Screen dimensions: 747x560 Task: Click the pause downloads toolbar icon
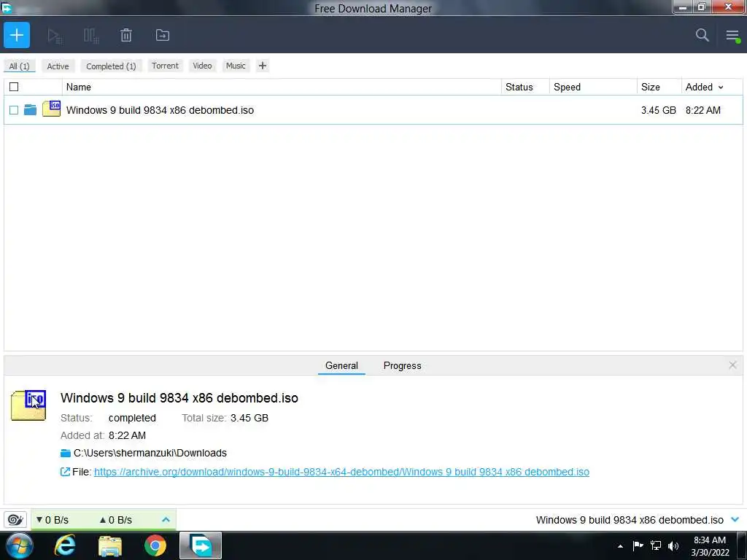coord(91,36)
